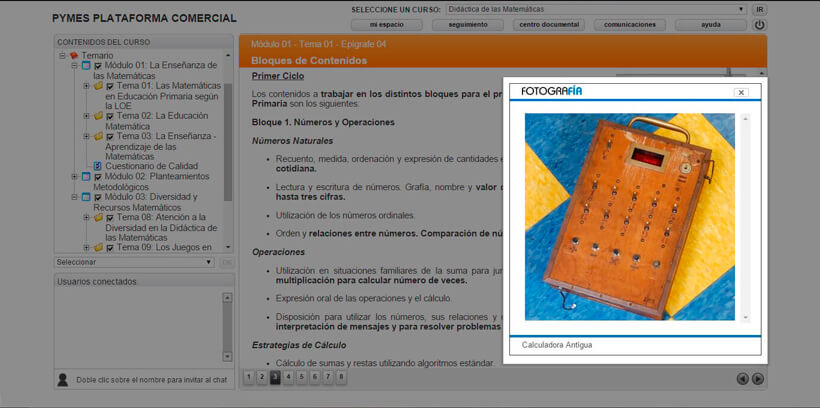The height and width of the screenshot is (408, 820).
Task: Click the Módulo 02 module icon
Action: (86, 177)
